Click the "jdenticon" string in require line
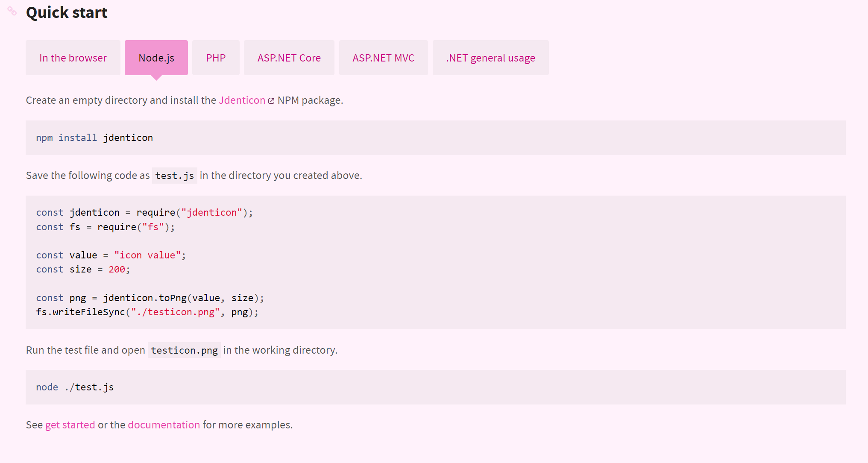868x463 pixels. [x=211, y=212]
